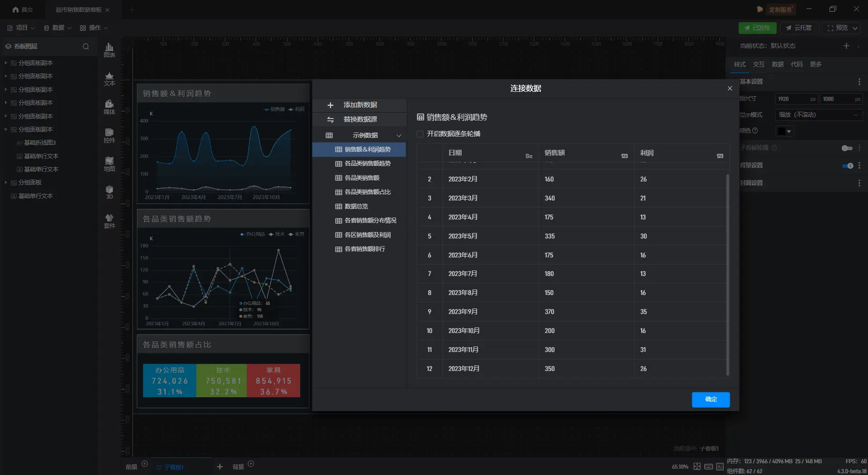Open the 地图 map components icon
Screen dimensions: 868x475
(109, 164)
